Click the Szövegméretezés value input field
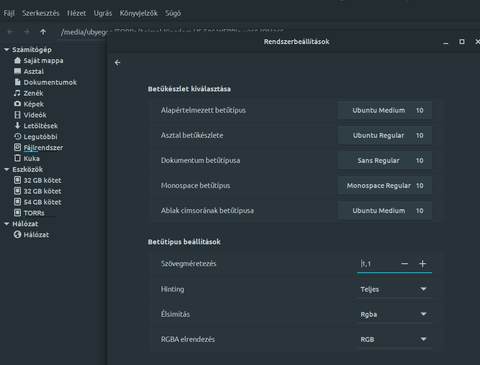This screenshot has height=365, width=480. pyautogui.click(x=377, y=264)
